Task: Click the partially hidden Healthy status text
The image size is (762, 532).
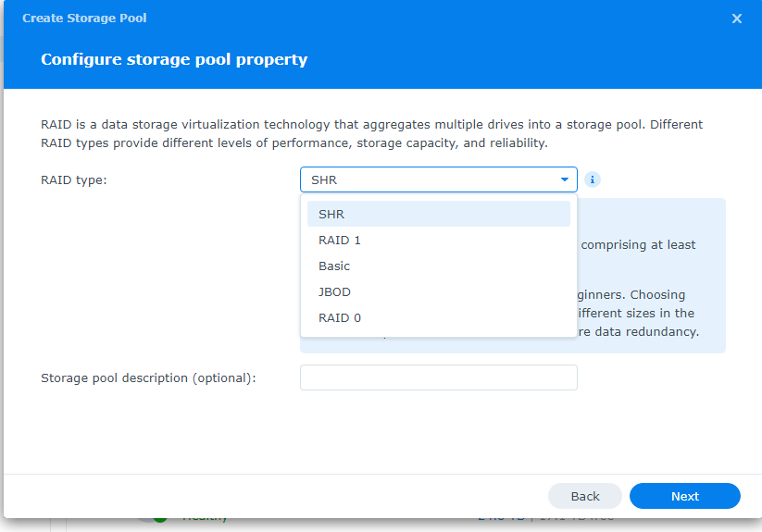Action: point(205,519)
